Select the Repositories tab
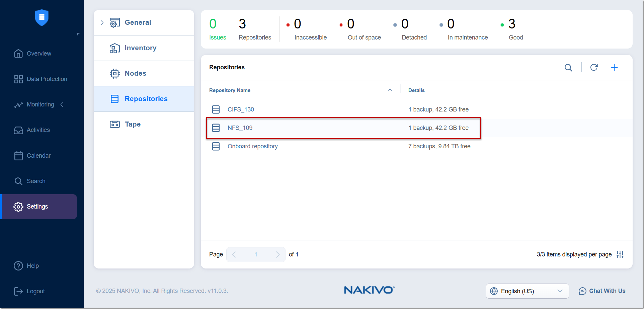The image size is (644, 309). [144, 99]
